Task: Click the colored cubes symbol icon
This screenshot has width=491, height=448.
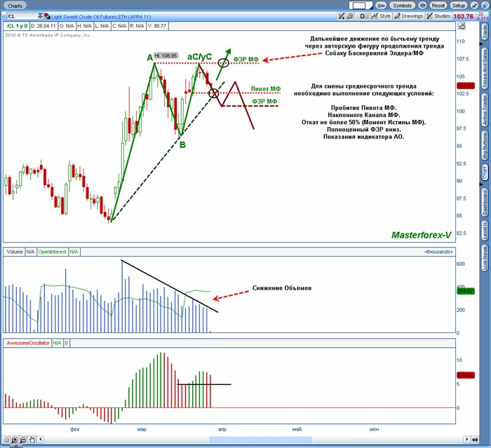Action: point(47,16)
